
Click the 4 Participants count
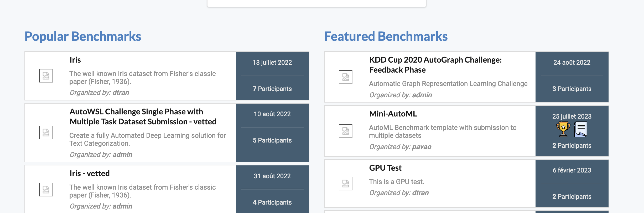pyautogui.click(x=272, y=202)
